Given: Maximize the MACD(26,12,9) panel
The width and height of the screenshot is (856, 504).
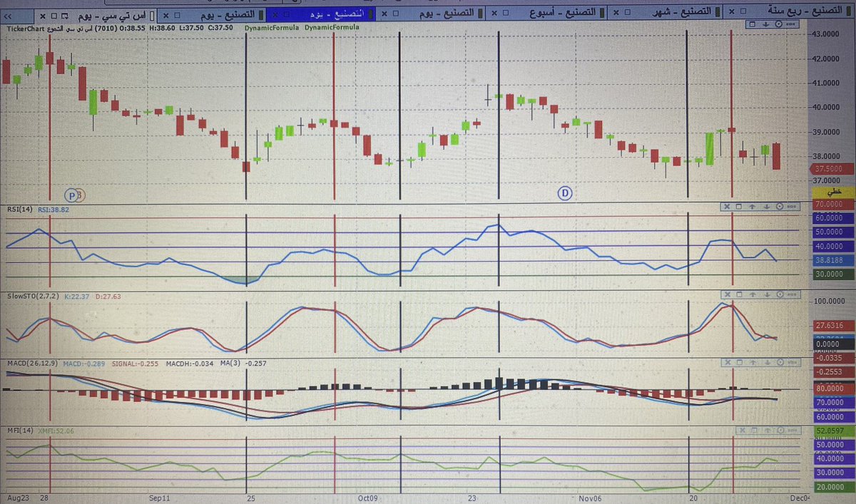Looking at the screenshot, I should tap(740, 362).
